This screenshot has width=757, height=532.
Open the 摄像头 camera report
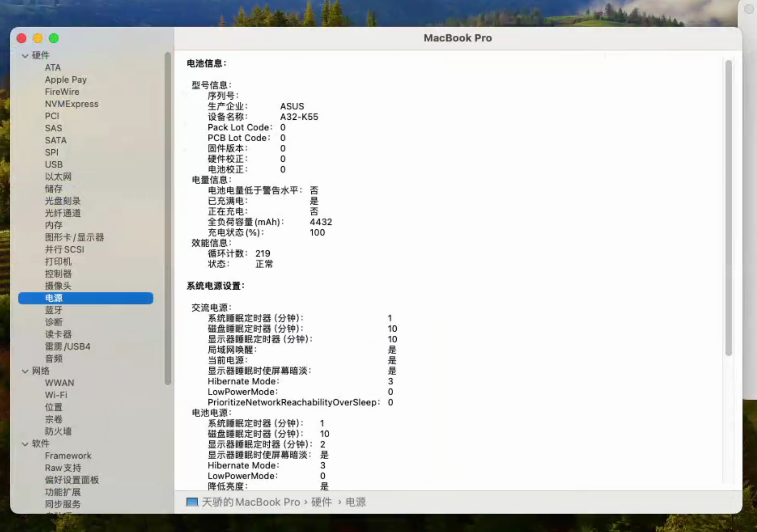tap(58, 286)
